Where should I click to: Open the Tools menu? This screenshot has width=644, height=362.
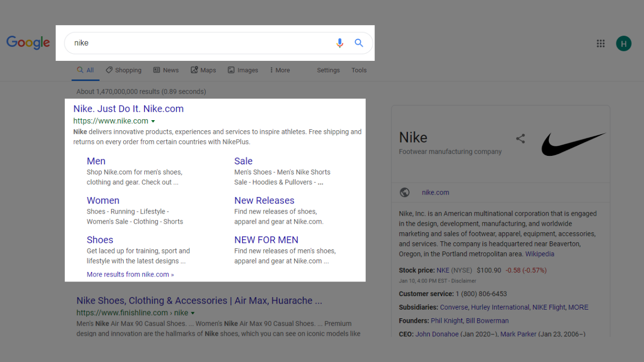[359, 70]
